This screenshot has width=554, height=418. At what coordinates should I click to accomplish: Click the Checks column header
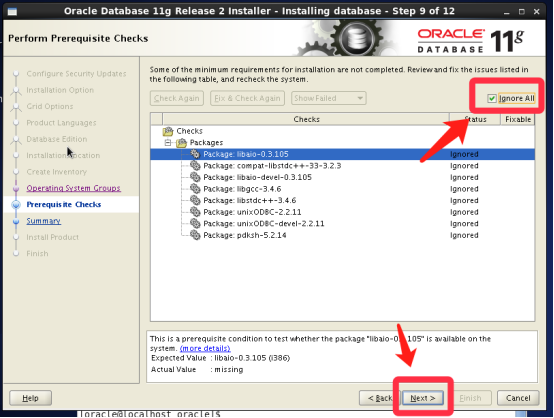[306, 119]
